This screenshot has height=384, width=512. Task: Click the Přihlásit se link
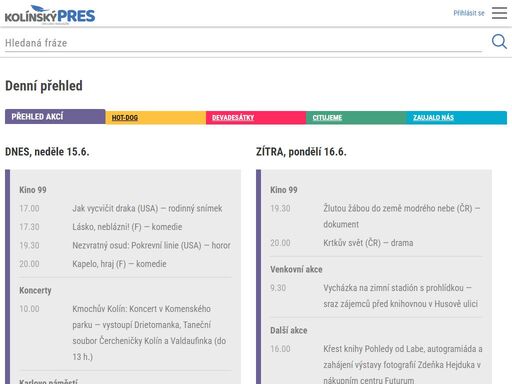pyautogui.click(x=469, y=13)
